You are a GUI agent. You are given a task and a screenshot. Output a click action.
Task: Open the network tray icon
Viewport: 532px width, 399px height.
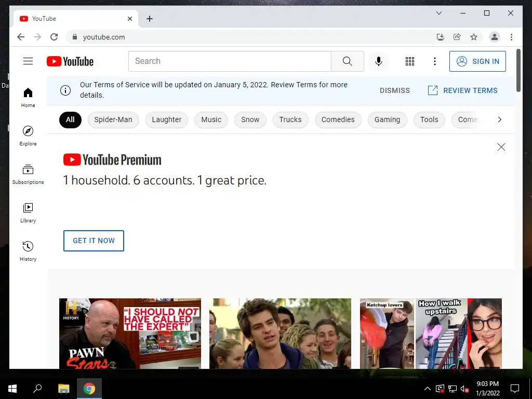[x=453, y=389]
